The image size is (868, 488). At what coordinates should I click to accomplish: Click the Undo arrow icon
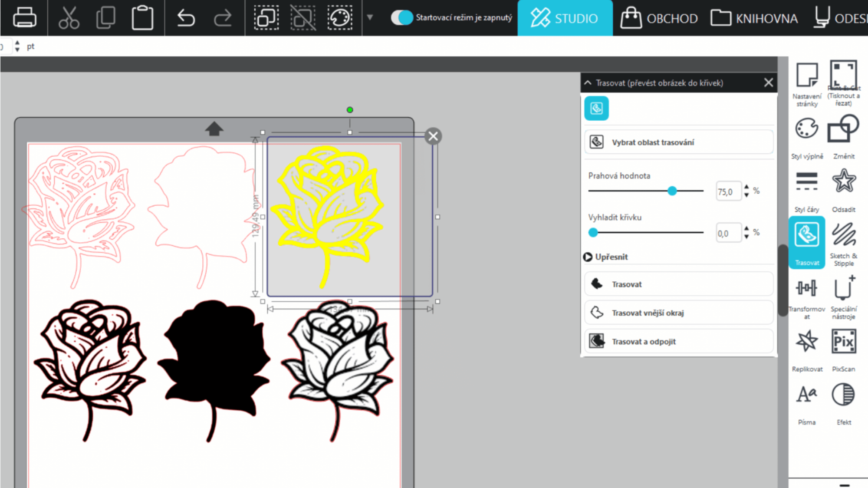tap(186, 18)
